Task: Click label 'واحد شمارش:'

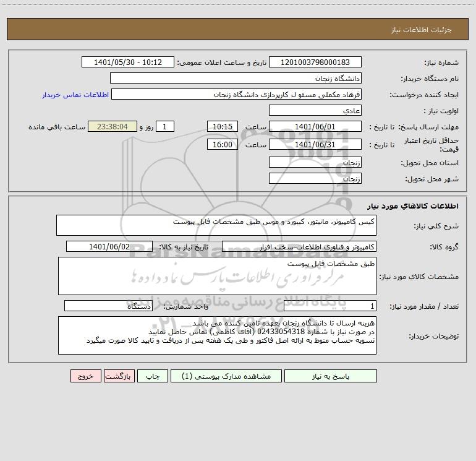Action: point(186,307)
